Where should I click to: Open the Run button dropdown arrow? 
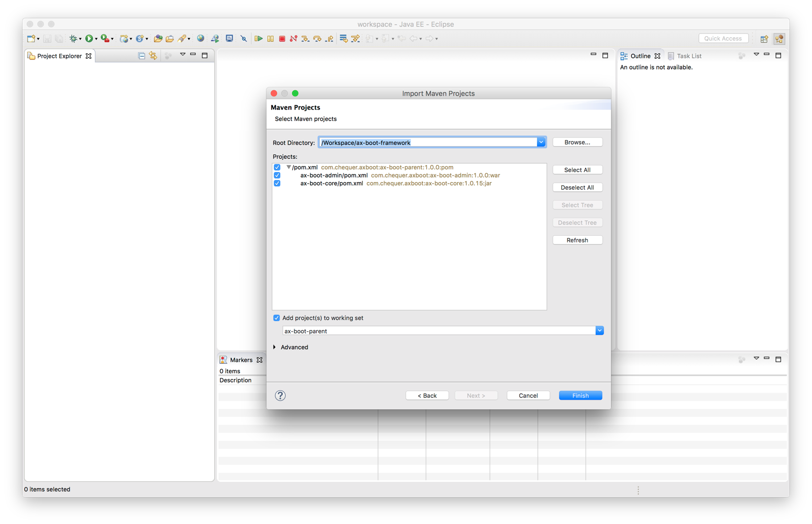click(x=96, y=39)
